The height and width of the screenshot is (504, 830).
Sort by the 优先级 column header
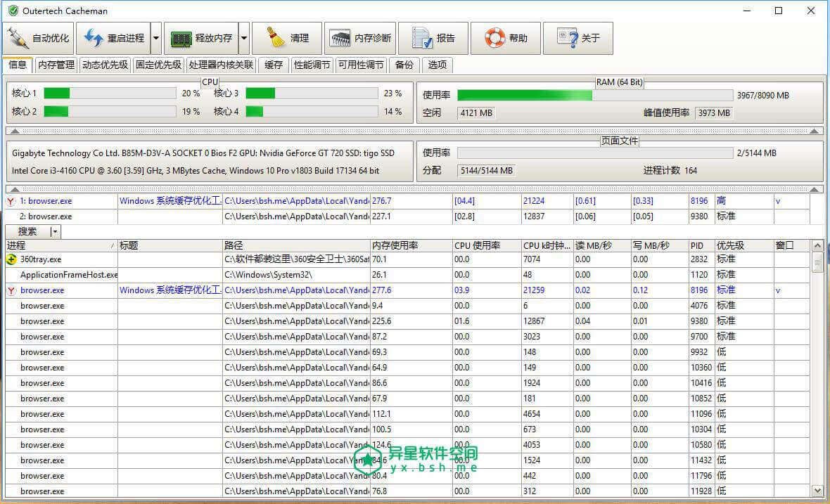[x=743, y=245]
